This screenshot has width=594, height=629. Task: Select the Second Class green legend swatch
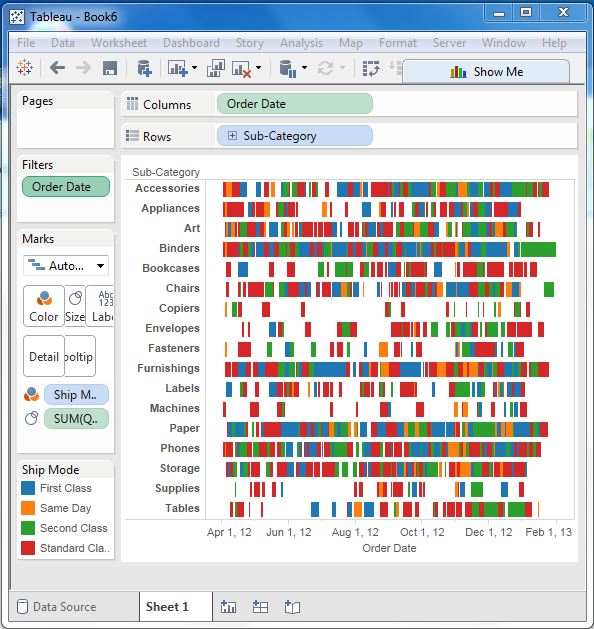click(28, 528)
